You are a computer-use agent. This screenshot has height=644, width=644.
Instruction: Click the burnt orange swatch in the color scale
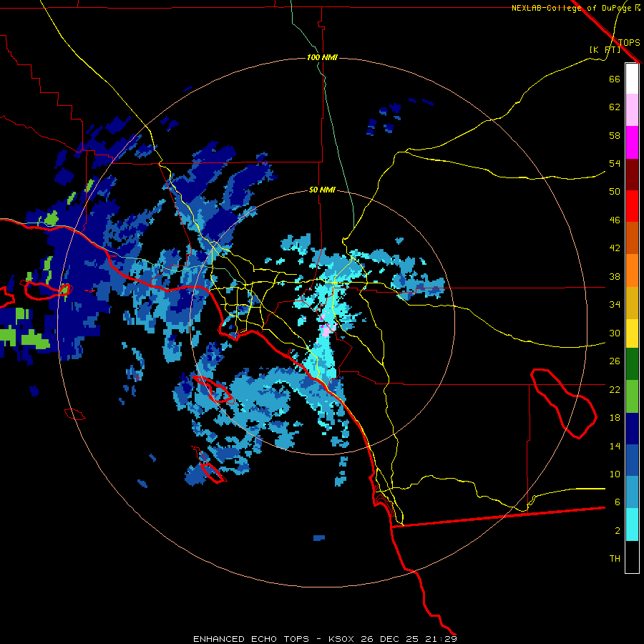[632, 238]
